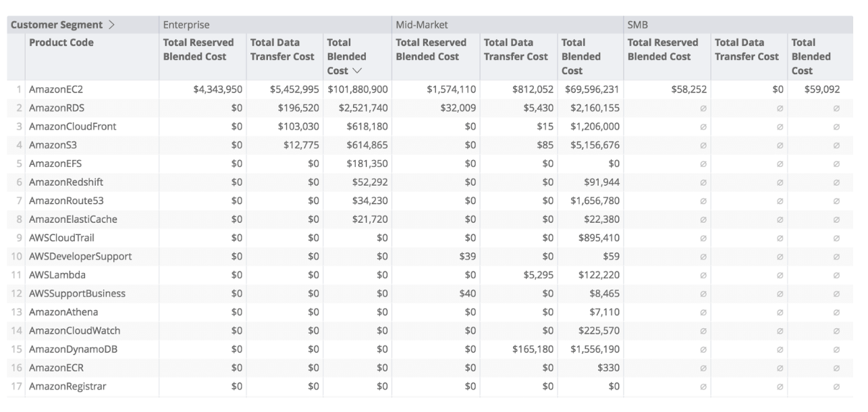
Task: Select the AmazonRoute53 product row label
Action: click(66, 201)
